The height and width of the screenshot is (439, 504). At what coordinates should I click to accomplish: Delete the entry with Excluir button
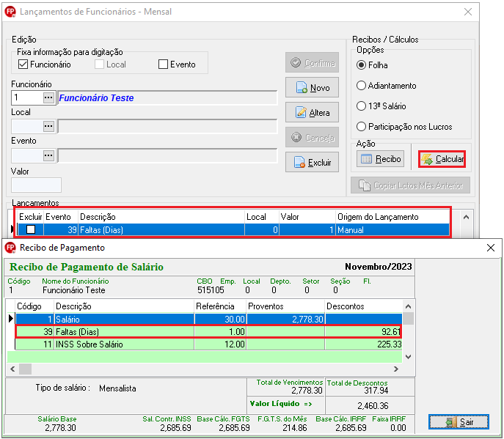(312, 162)
